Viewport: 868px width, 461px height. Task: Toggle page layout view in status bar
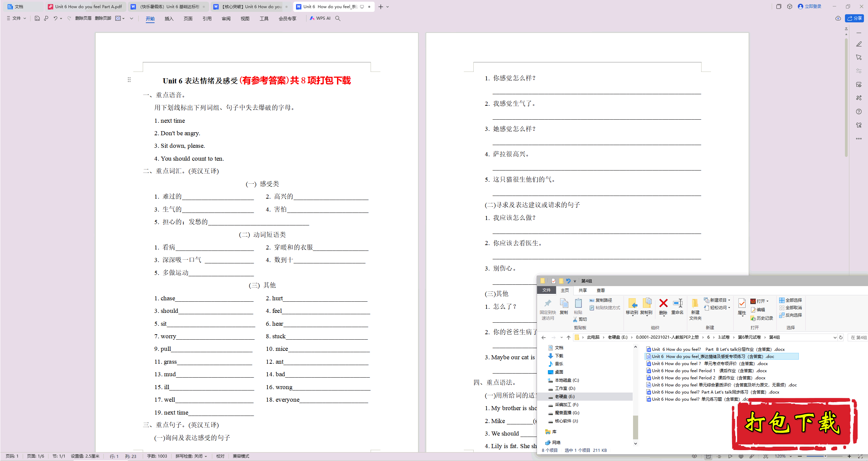coord(708,456)
